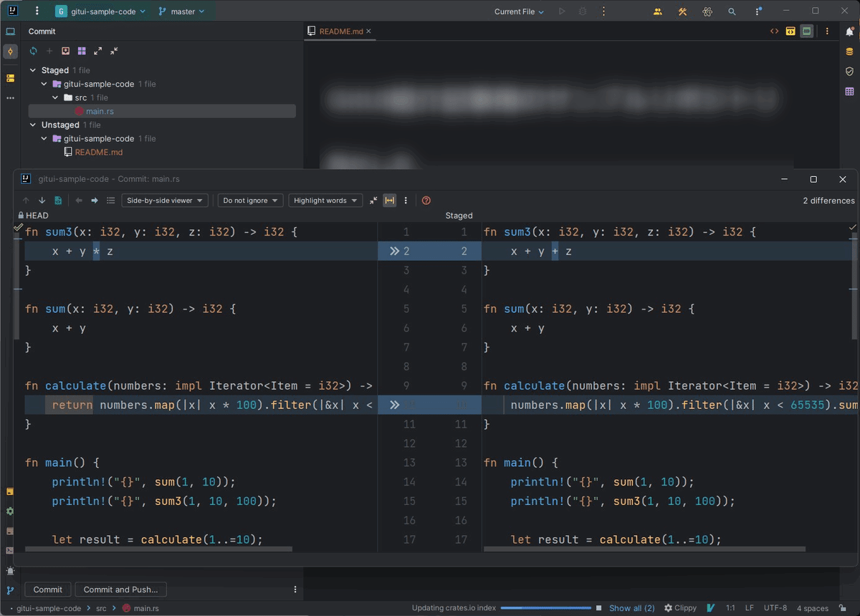Open the Do not ignore whitespace dropdown

click(250, 201)
